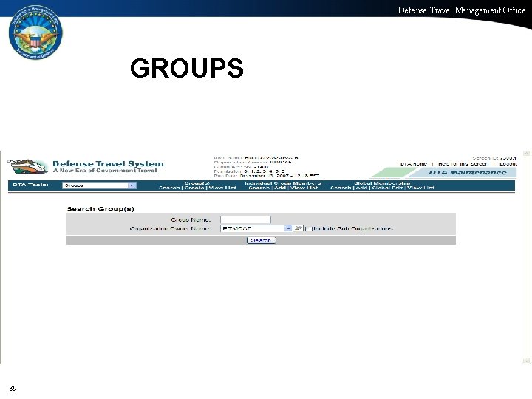Select View List under Individual Group Members
This screenshot has width=532, height=399.
[304, 188]
